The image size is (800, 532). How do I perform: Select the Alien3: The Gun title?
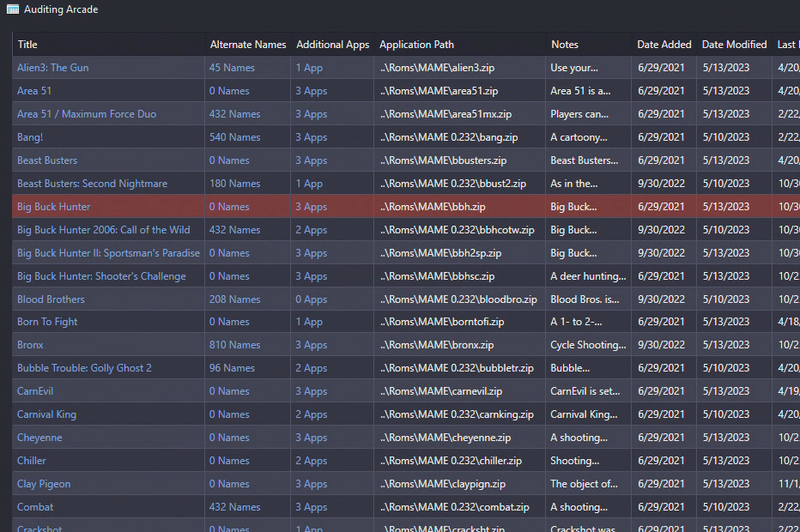click(52, 67)
